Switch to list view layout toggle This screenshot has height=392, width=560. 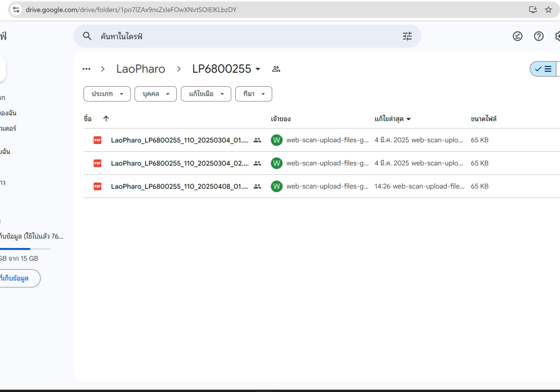(x=543, y=69)
